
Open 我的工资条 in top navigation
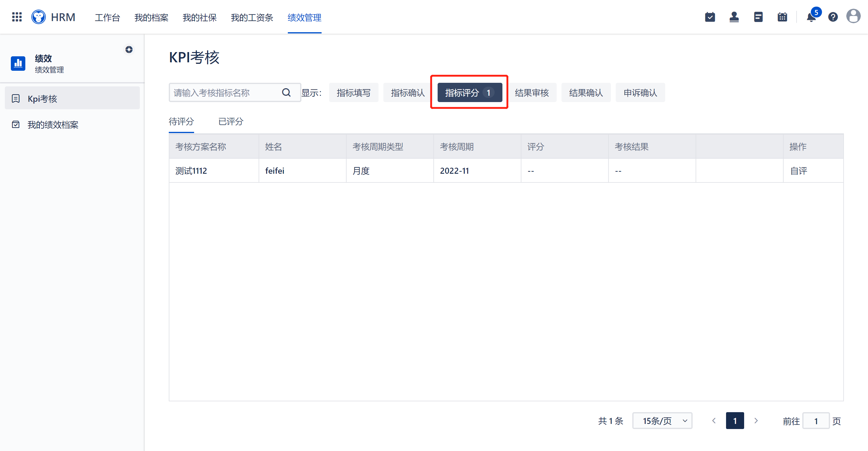click(x=252, y=17)
